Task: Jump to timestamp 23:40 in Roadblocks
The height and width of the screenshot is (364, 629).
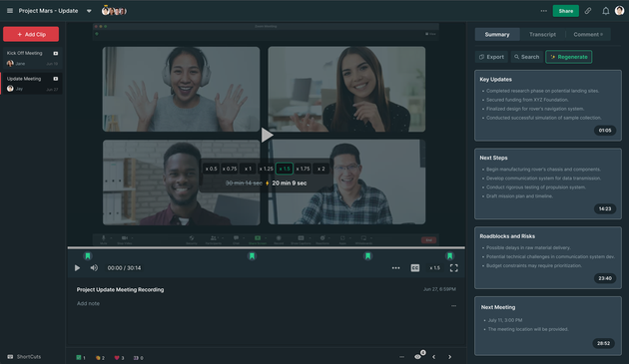Action: pos(604,278)
